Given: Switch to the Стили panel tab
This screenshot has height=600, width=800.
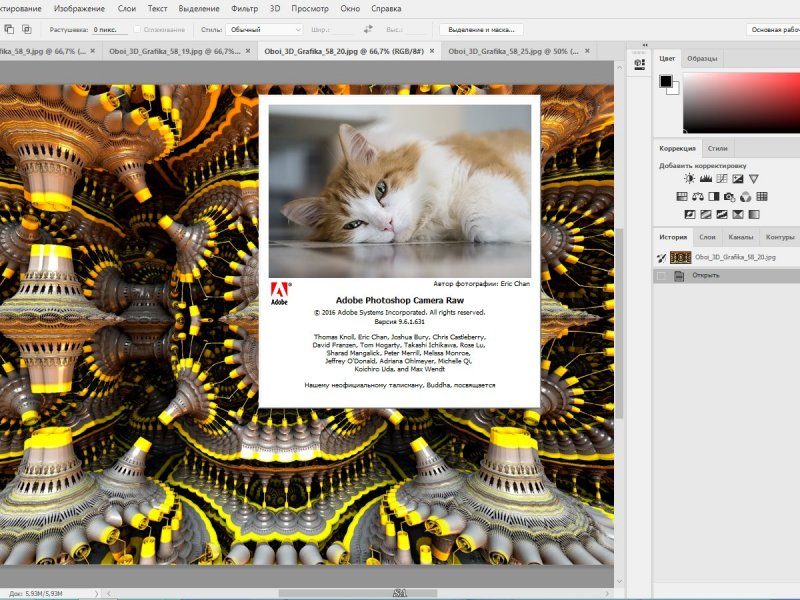Looking at the screenshot, I should point(717,148).
